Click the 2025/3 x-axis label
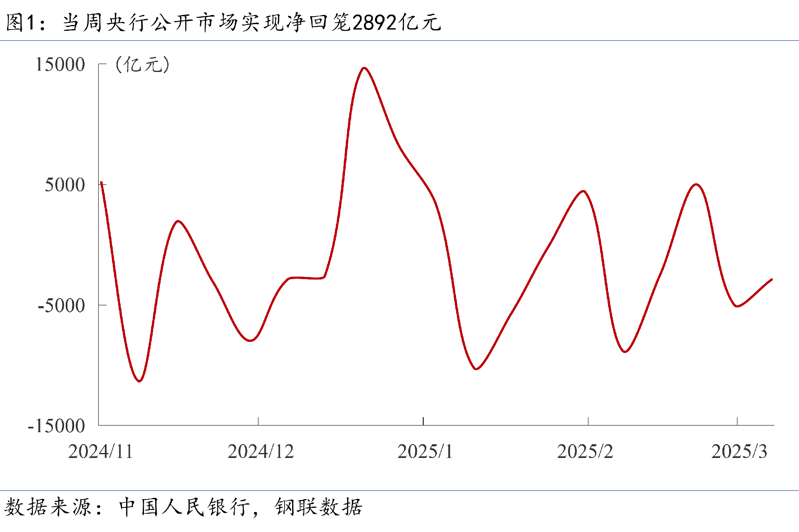The image size is (799, 532). [x=739, y=452]
